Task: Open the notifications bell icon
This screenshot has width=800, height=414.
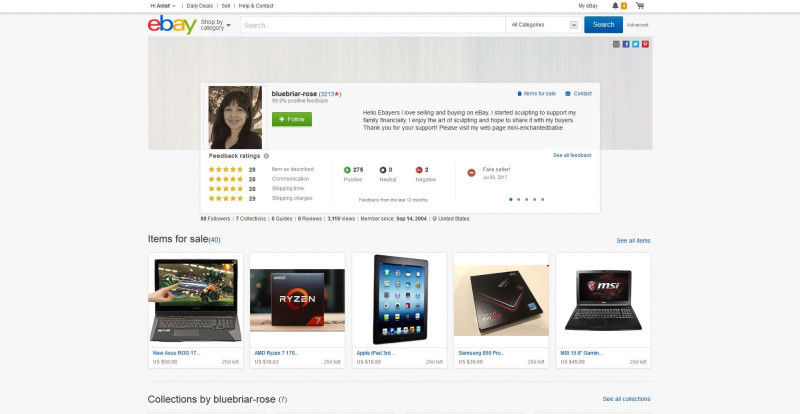Action: [615, 6]
